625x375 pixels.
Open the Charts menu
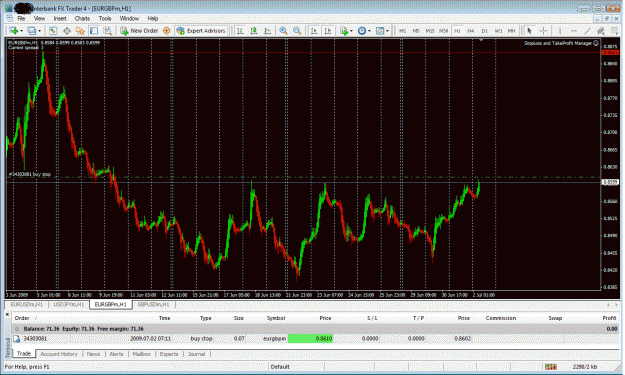pyautogui.click(x=82, y=18)
